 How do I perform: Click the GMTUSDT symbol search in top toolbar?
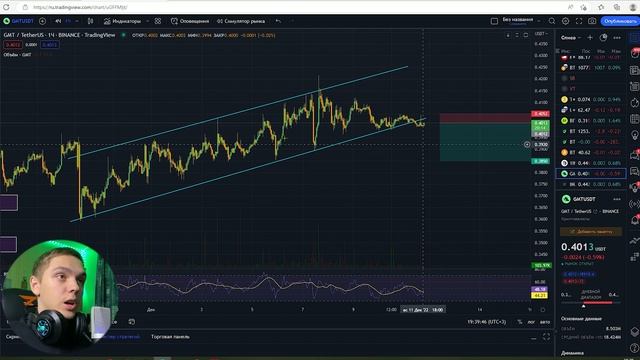point(19,21)
